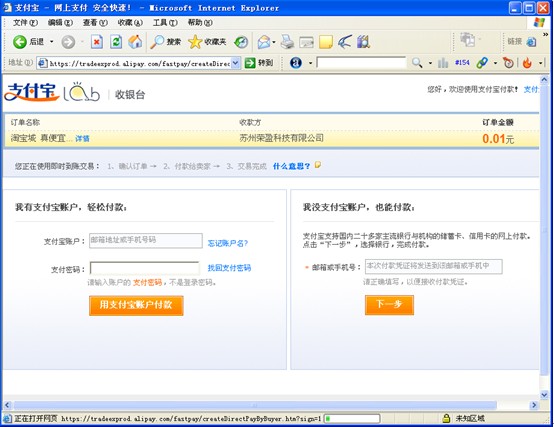Click the status bar loading progress indicator
The image size is (554, 427).
pyautogui.click(x=352, y=419)
